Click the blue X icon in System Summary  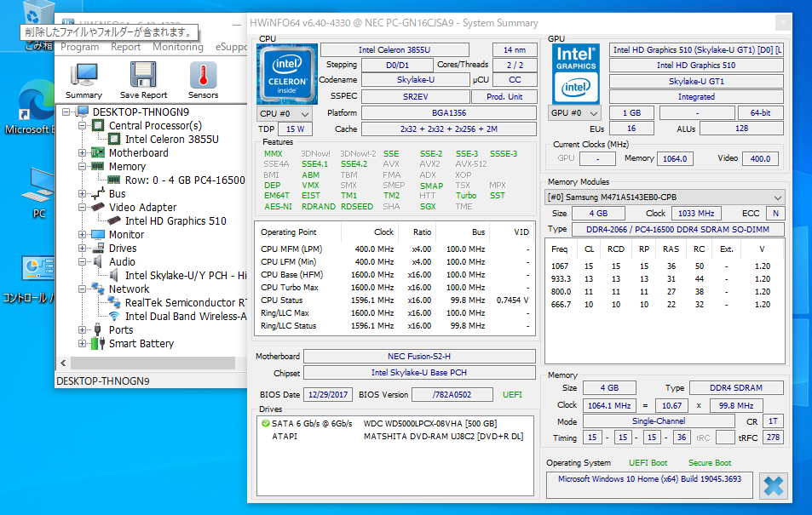(x=773, y=486)
